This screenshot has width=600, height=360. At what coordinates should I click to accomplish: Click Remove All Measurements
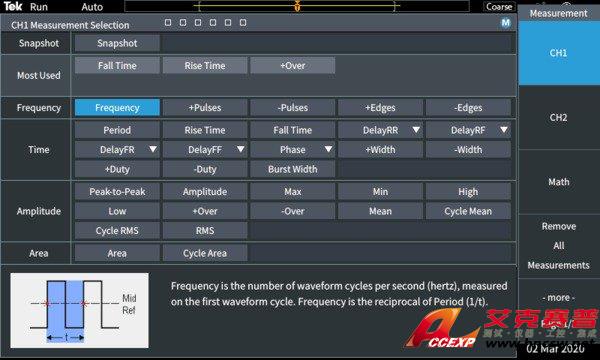click(558, 246)
